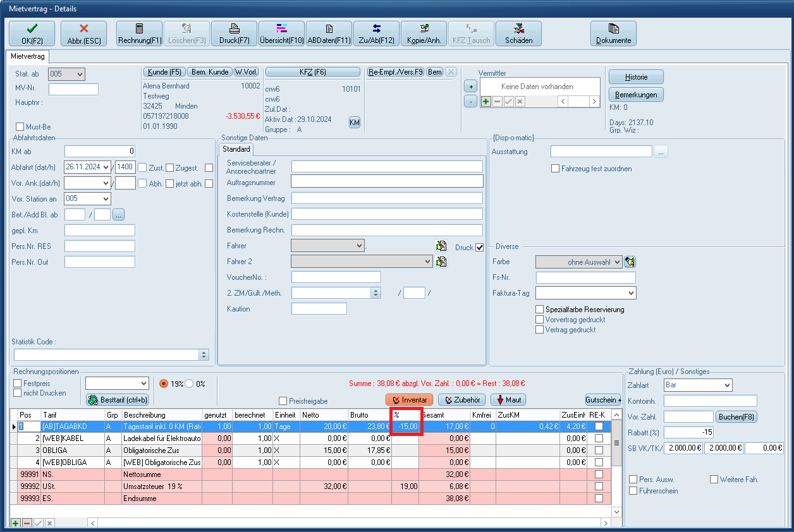Screen dimensions: 794x532
Task: Switch to the Standard tab
Action: pyautogui.click(x=236, y=150)
